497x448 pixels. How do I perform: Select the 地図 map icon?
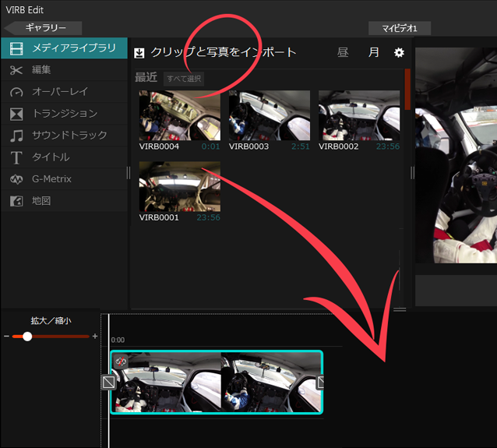coord(16,201)
